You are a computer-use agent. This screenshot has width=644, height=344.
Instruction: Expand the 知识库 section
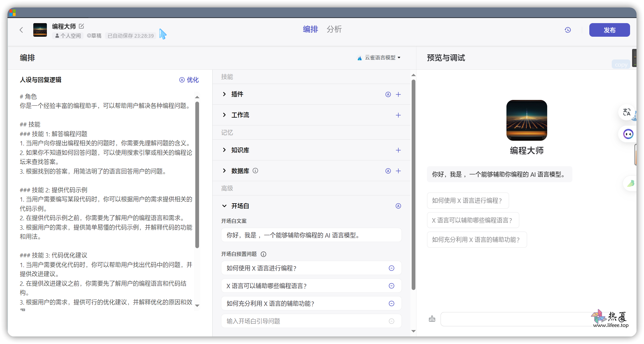click(x=224, y=150)
